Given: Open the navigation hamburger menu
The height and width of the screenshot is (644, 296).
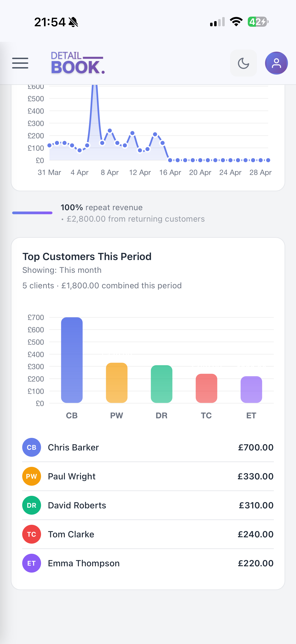Looking at the screenshot, I should 20,63.
